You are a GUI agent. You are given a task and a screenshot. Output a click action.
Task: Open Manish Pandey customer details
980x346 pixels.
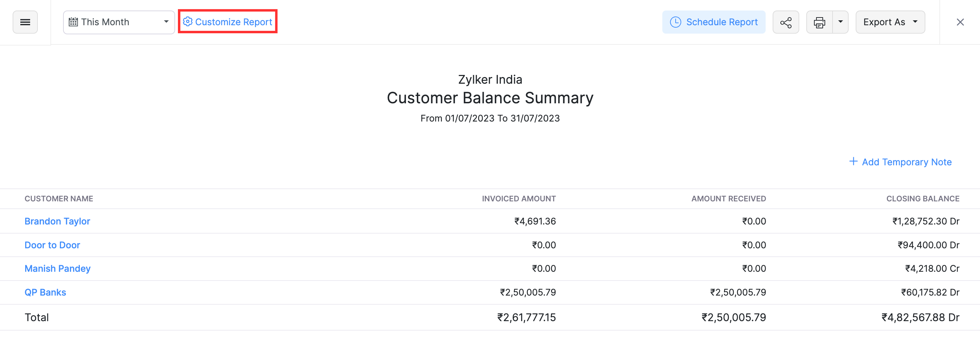pyautogui.click(x=57, y=269)
